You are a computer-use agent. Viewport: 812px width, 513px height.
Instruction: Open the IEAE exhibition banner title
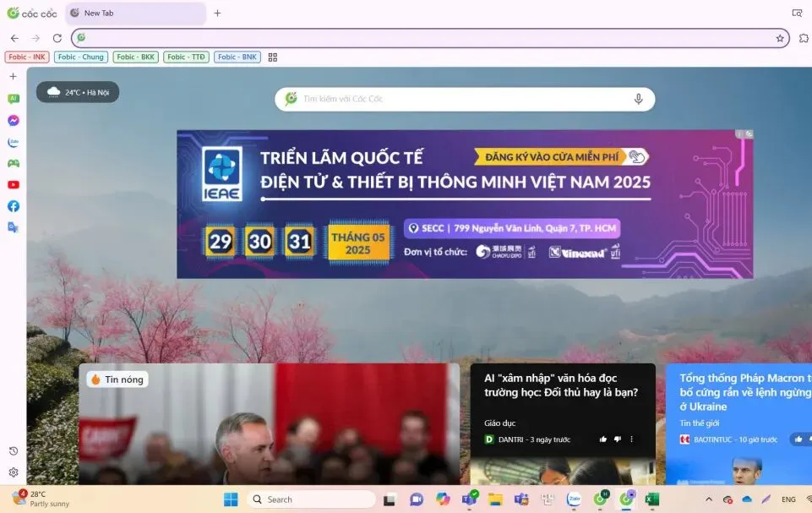coord(455,170)
